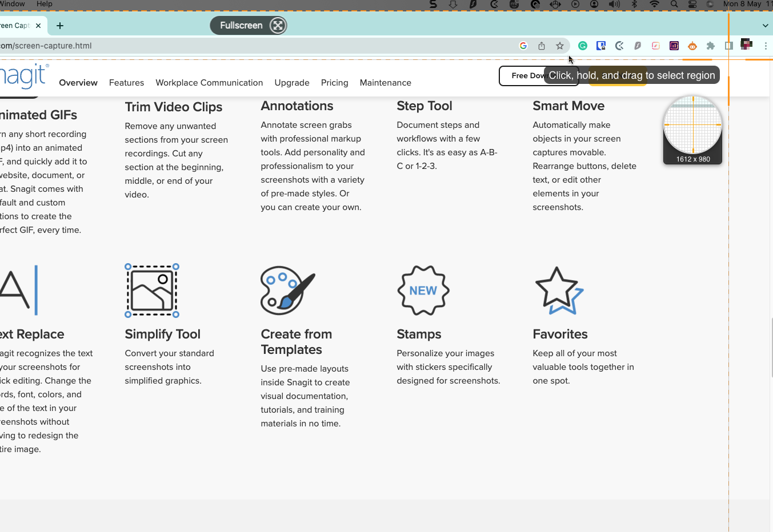Click the Free Download button
Image resolution: width=773 pixels, height=532 pixels.
(539, 76)
